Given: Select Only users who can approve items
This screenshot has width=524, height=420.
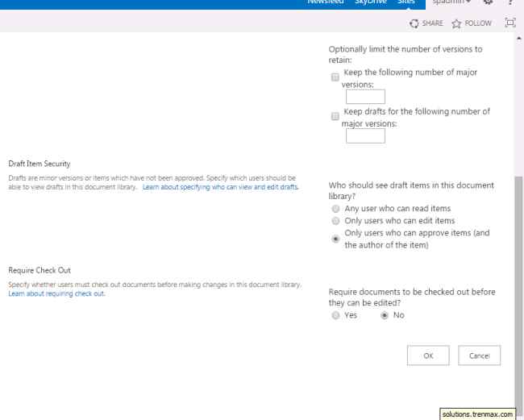Looking at the screenshot, I should (x=335, y=239).
